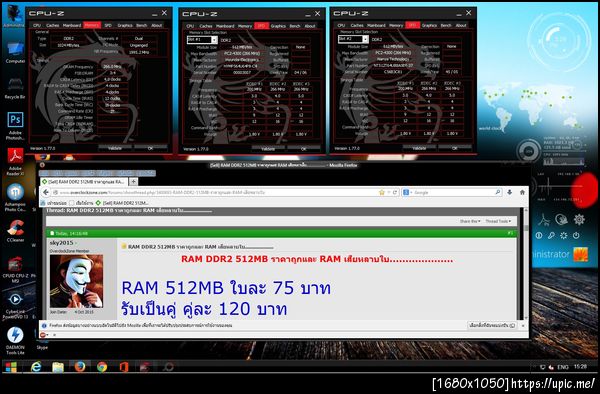Open the Thread Tools dropdown
The height and width of the screenshot is (394, 600).
coord(498,221)
